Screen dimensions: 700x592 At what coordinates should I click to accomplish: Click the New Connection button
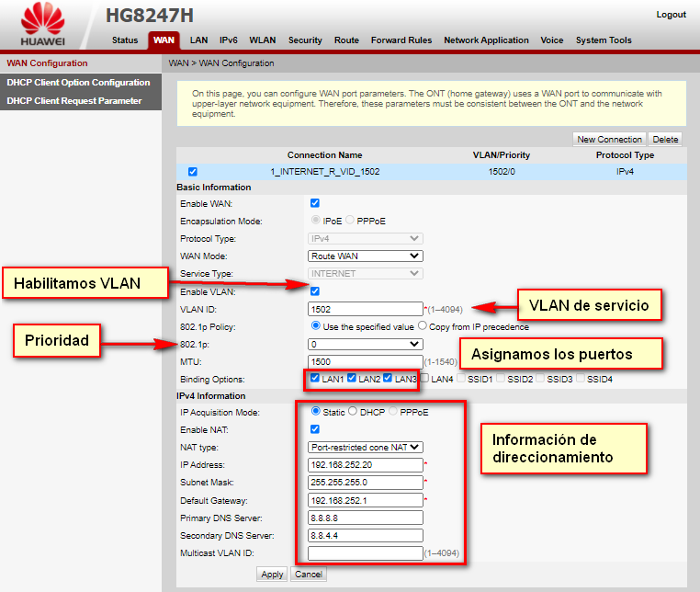pos(609,140)
